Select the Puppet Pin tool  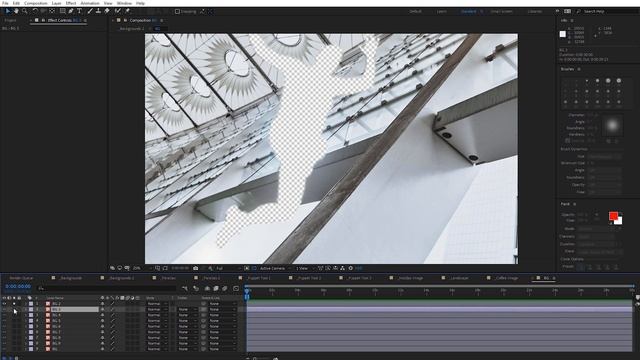[x=127, y=11]
